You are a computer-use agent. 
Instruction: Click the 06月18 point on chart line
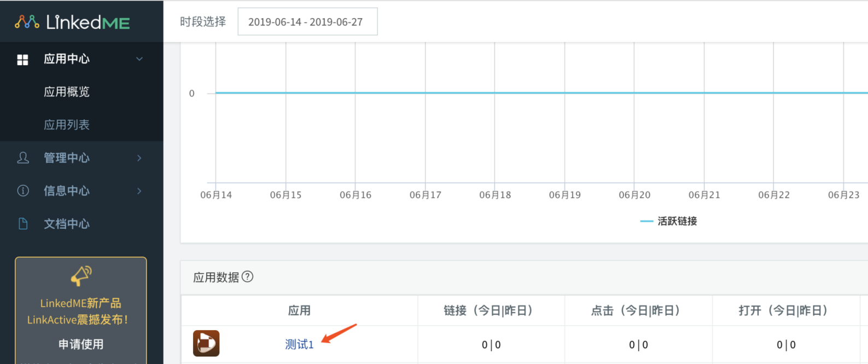coord(495,93)
